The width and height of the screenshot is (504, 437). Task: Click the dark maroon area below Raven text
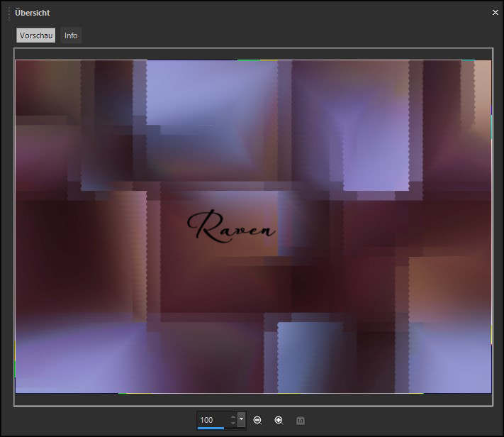(x=213, y=284)
